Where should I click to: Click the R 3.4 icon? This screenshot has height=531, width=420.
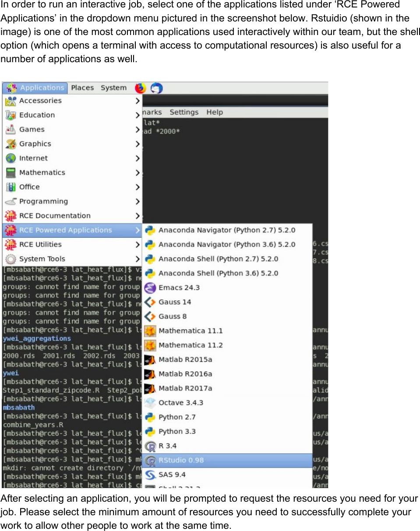[x=150, y=447]
